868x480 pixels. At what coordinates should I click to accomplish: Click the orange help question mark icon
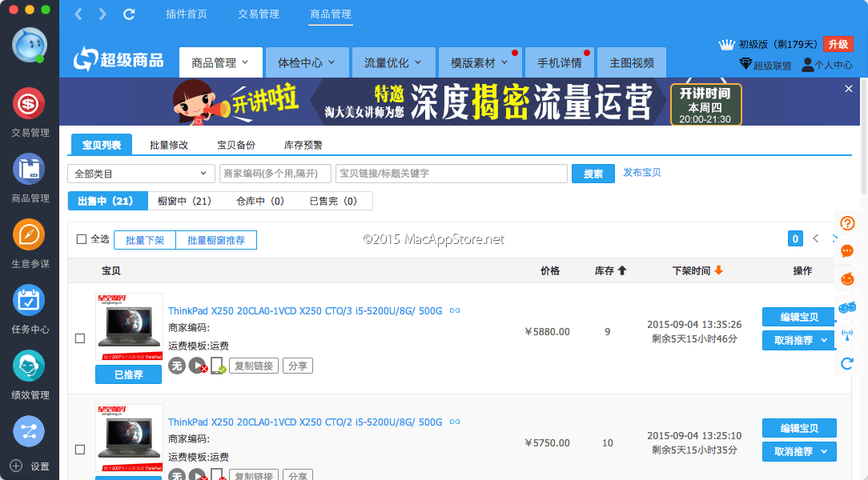point(847,223)
